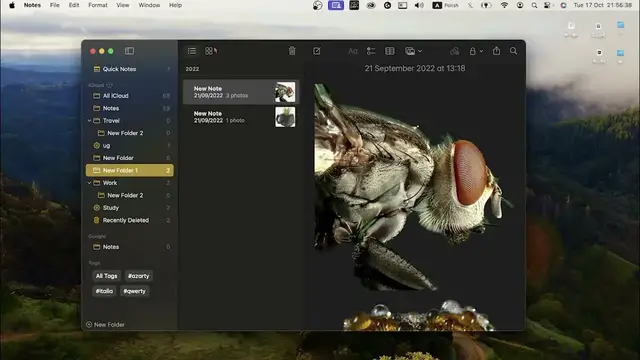Click the Siri icon in menu bar

click(x=563, y=5)
